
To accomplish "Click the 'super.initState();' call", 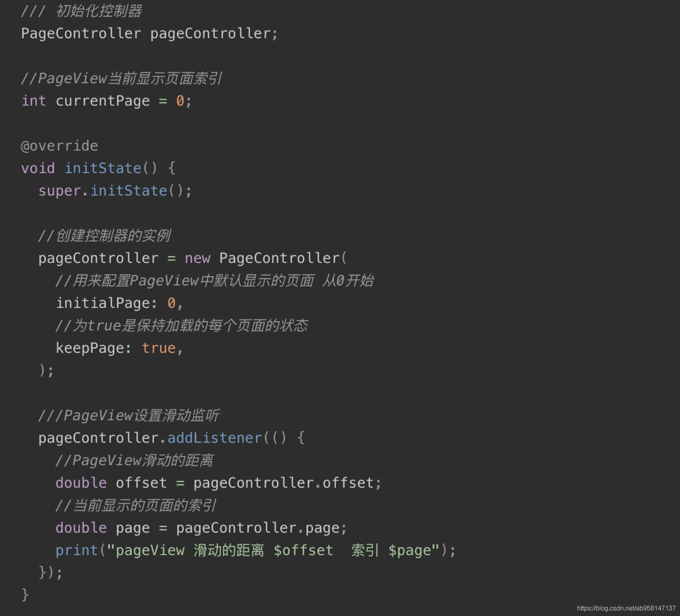I will click(115, 191).
